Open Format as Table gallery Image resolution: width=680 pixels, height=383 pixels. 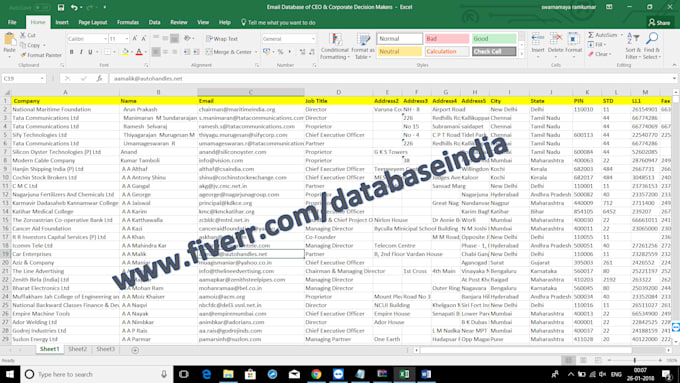coord(363,46)
